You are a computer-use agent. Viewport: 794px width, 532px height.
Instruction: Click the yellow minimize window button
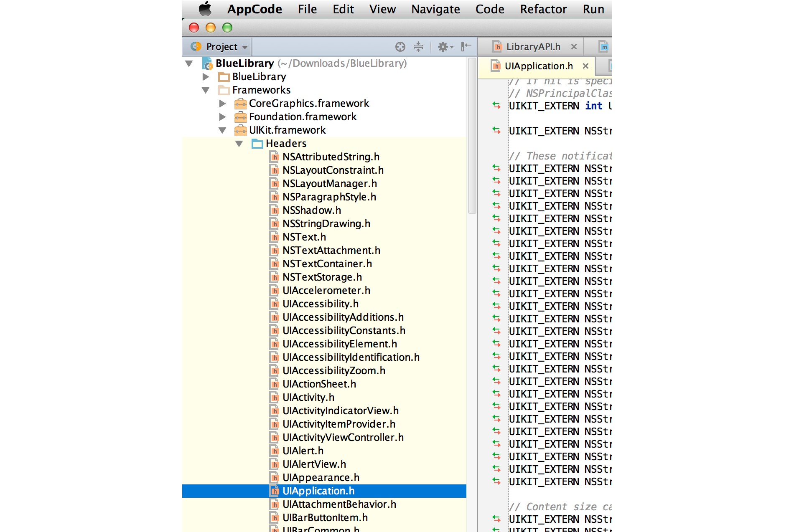click(210, 28)
